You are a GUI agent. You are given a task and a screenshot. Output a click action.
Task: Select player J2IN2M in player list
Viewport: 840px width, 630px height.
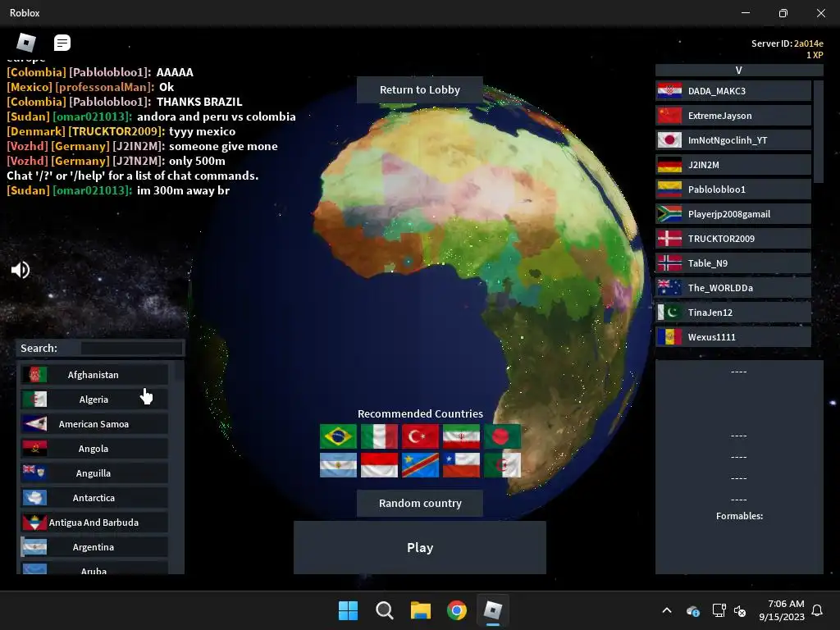733,165
